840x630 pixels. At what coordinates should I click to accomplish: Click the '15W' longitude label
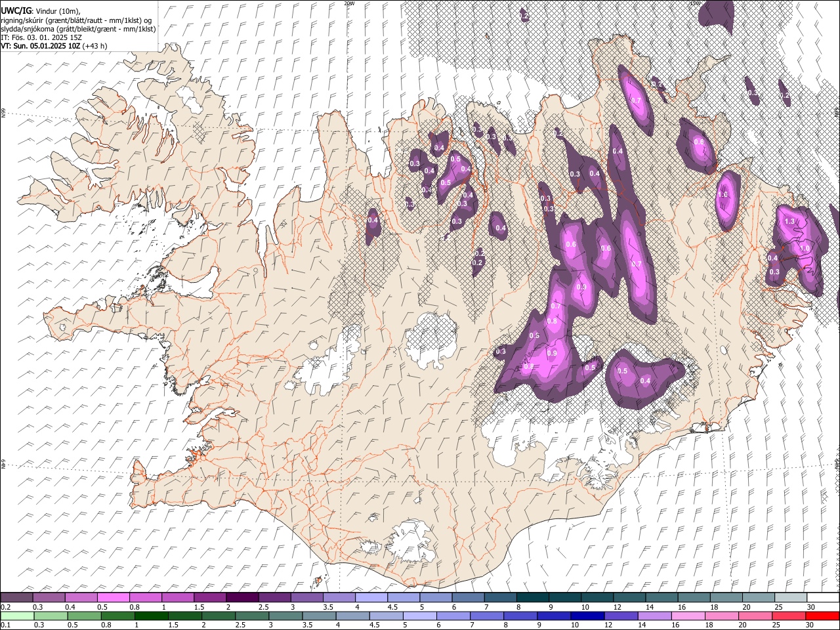pyautogui.click(x=696, y=3)
